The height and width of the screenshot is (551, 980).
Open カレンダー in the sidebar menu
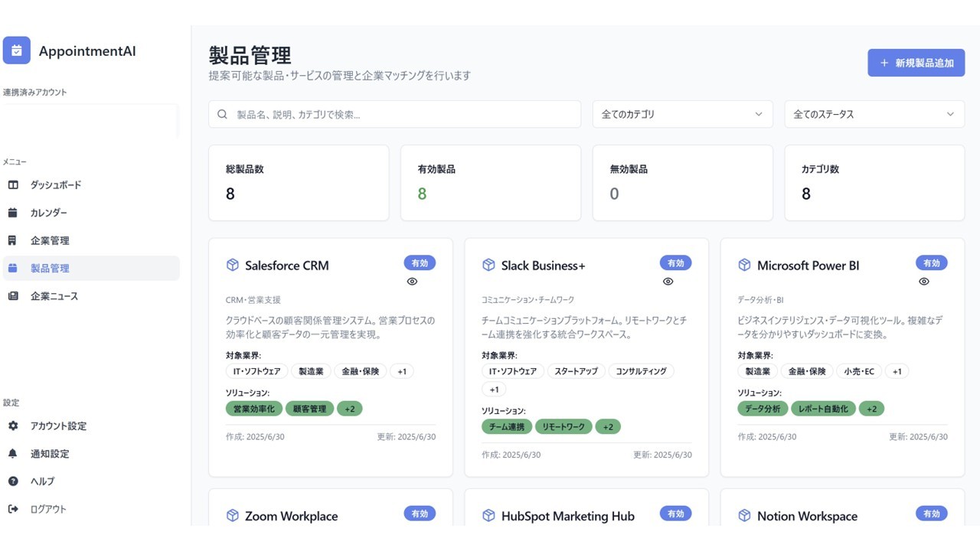91,213
